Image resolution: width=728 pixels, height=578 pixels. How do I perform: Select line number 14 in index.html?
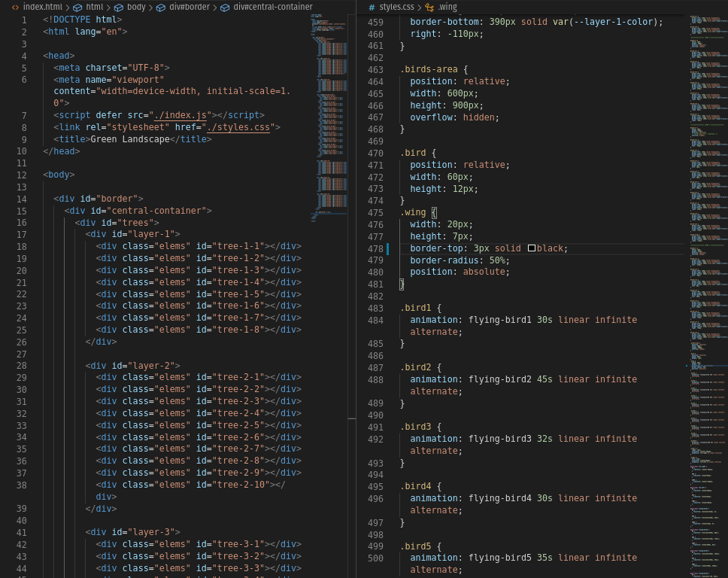coord(21,199)
